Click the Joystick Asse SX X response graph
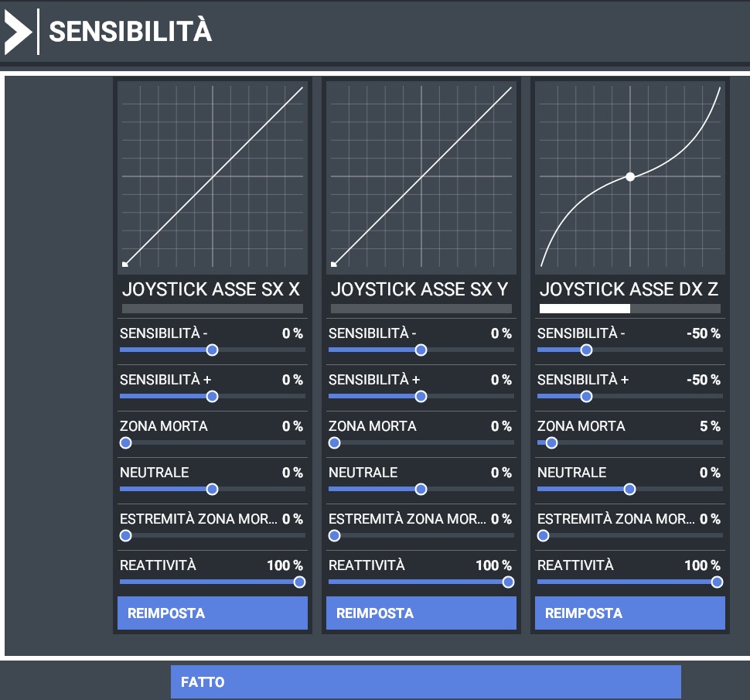The height and width of the screenshot is (700, 750). pos(213,177)
